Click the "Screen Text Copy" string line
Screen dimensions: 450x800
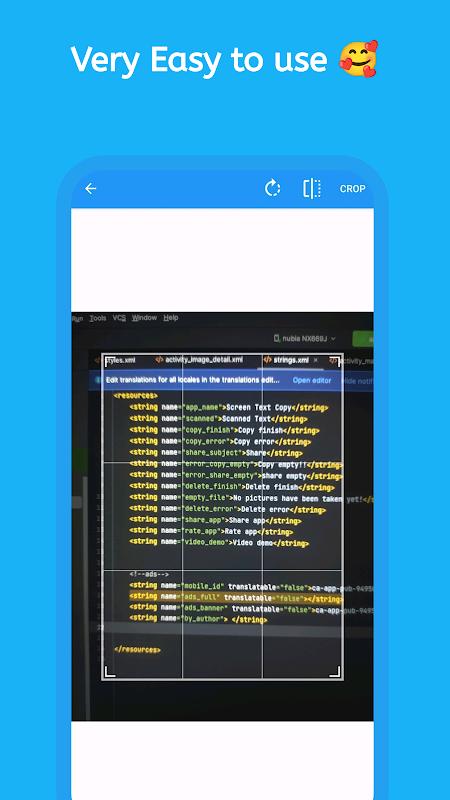(229, 408)
